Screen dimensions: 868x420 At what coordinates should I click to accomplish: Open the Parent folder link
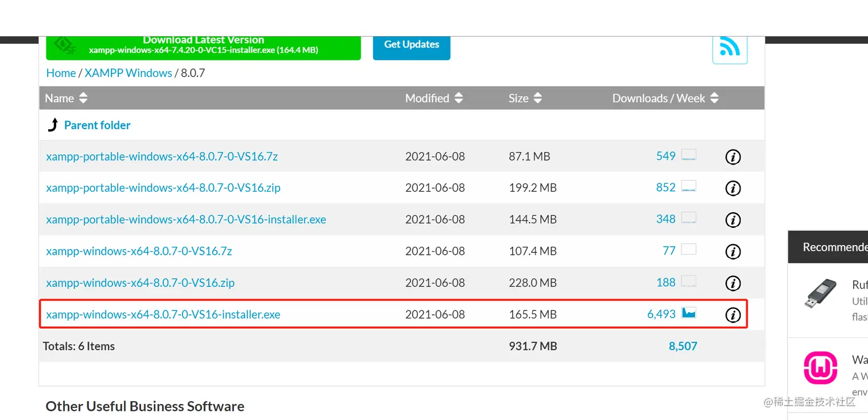[97, 125]
